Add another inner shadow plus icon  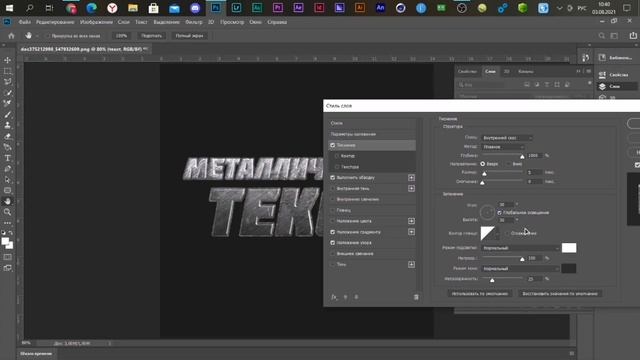click(411, 189)
